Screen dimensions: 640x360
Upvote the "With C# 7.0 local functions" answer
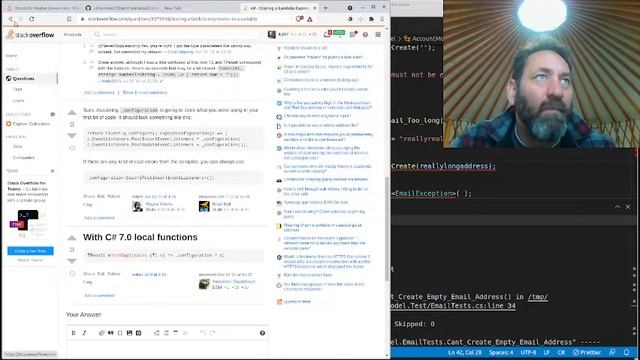tap(72, 238)
